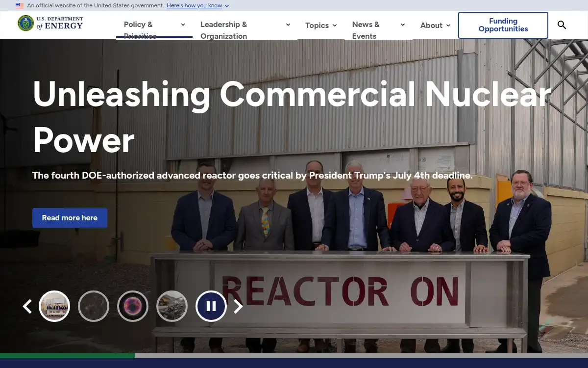Expand the About menu
Image resolution: width=588 pixels, height=368 pixels.
click(435, 26)
